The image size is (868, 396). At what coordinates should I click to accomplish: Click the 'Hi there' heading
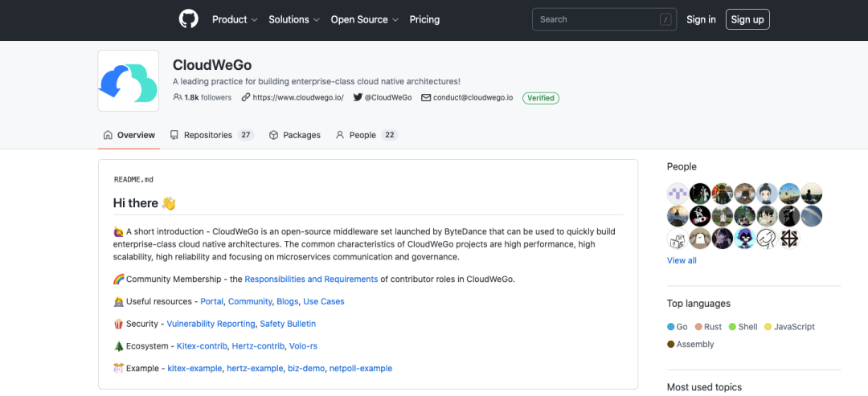(145, 203)
